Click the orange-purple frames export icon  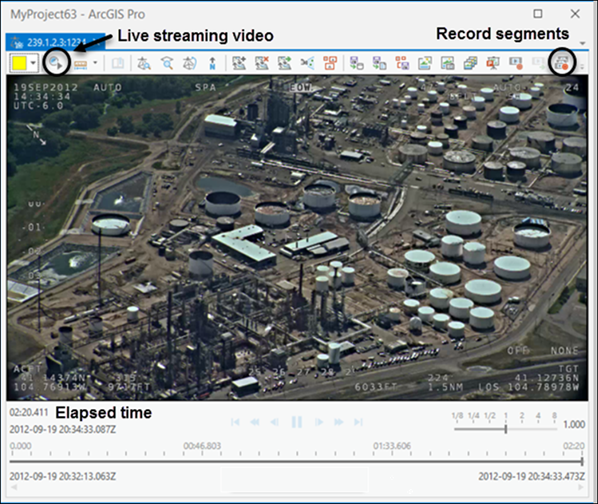coord(402,63)
